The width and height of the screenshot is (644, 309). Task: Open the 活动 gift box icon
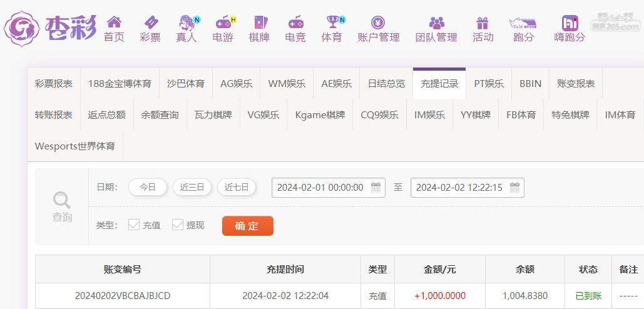482,23
